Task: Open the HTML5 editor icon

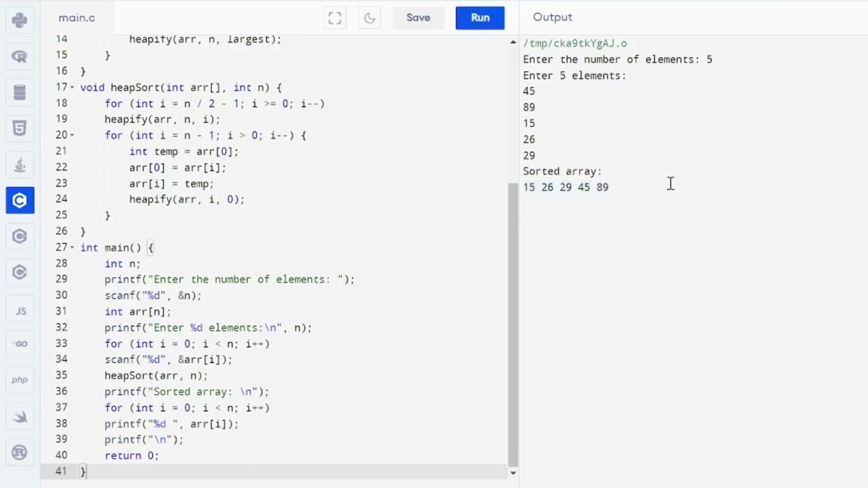Action: click(20, 129)
